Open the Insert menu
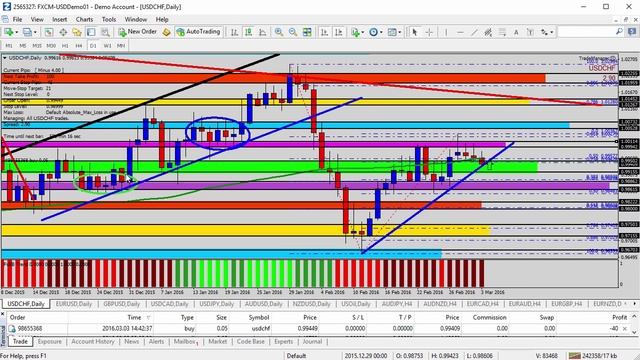Screen dimensions: 640x360 pyautogui.click(x=60, y=19)
